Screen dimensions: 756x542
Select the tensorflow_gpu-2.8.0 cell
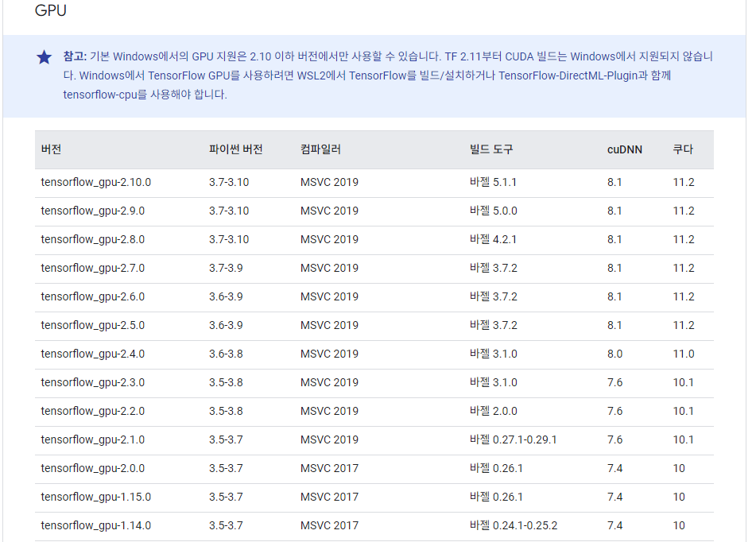coord(92,239)
